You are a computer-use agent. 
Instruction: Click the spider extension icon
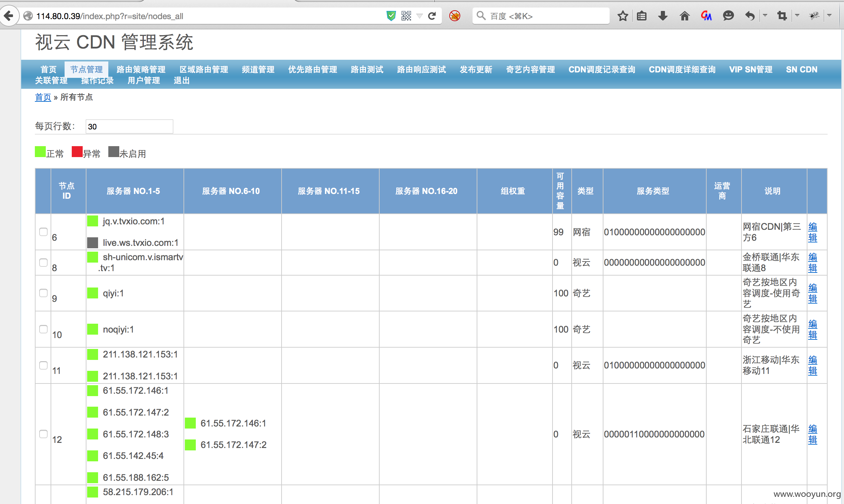(814, 16)
